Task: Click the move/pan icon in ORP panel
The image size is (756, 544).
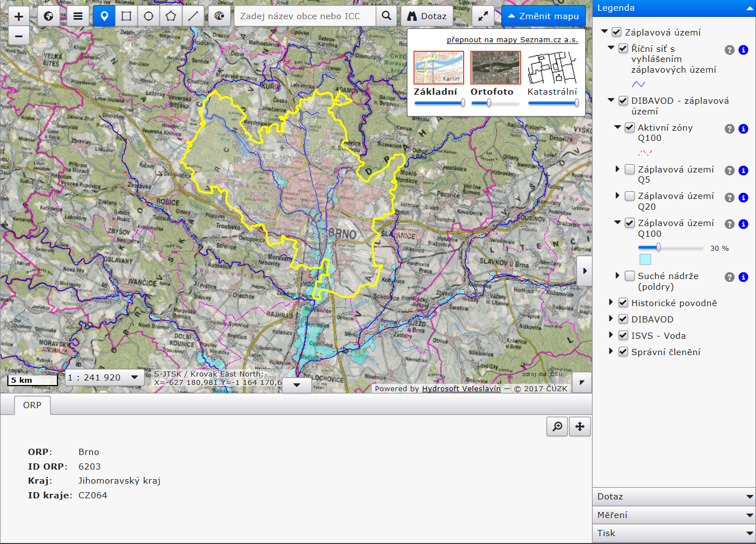Action: pyautogui.click(x=580, y=427)
